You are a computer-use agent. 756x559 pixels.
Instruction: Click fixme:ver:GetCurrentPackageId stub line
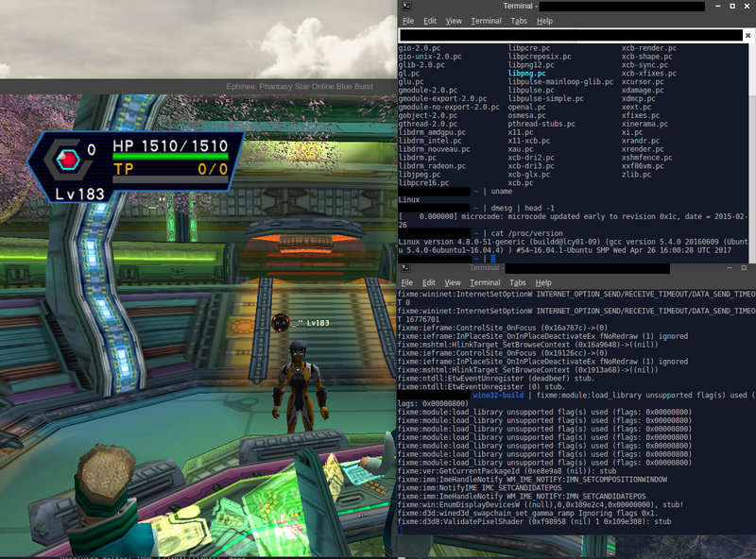click(x=507, y=471)
